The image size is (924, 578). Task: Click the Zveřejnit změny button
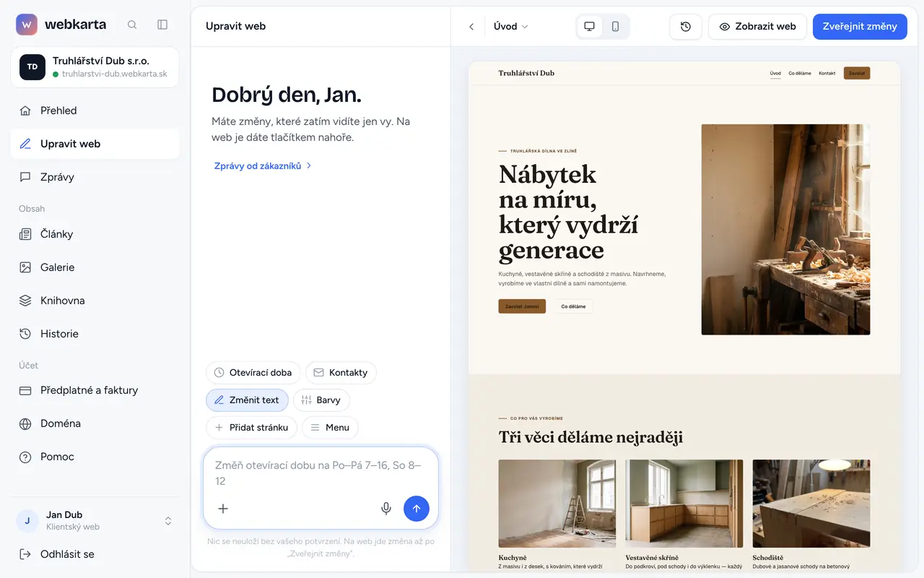[x=860, y=27]
